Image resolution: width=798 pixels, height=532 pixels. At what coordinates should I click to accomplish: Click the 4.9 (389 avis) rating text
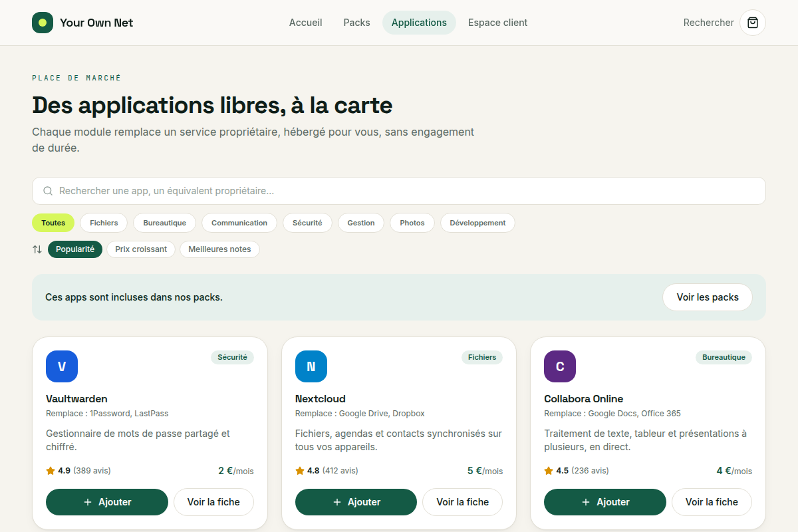coord(84,471)
